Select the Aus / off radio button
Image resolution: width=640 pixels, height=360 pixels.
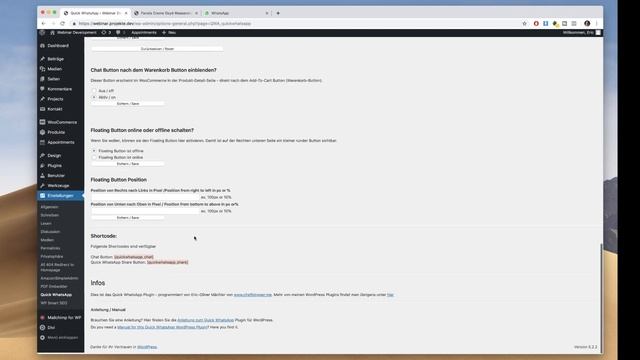(94, 91)
